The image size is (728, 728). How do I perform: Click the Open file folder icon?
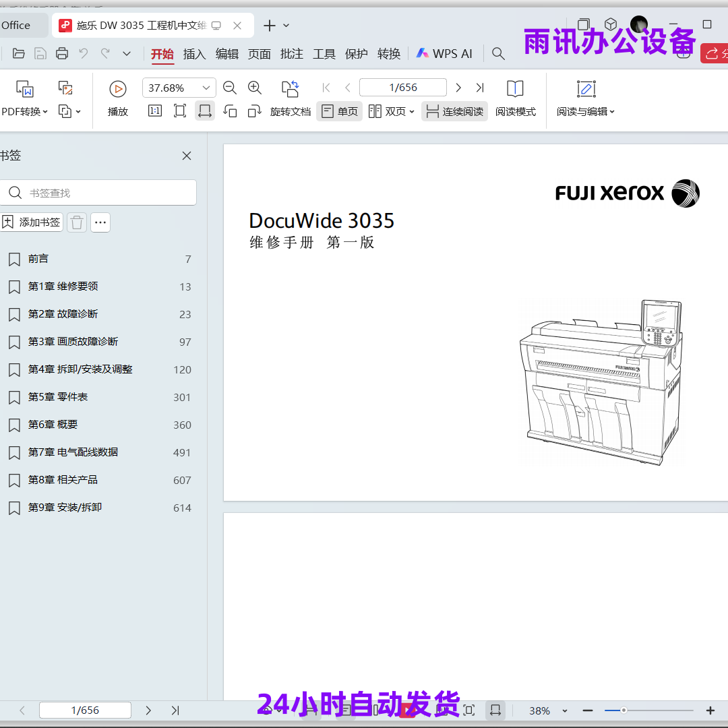pos(19,53)
